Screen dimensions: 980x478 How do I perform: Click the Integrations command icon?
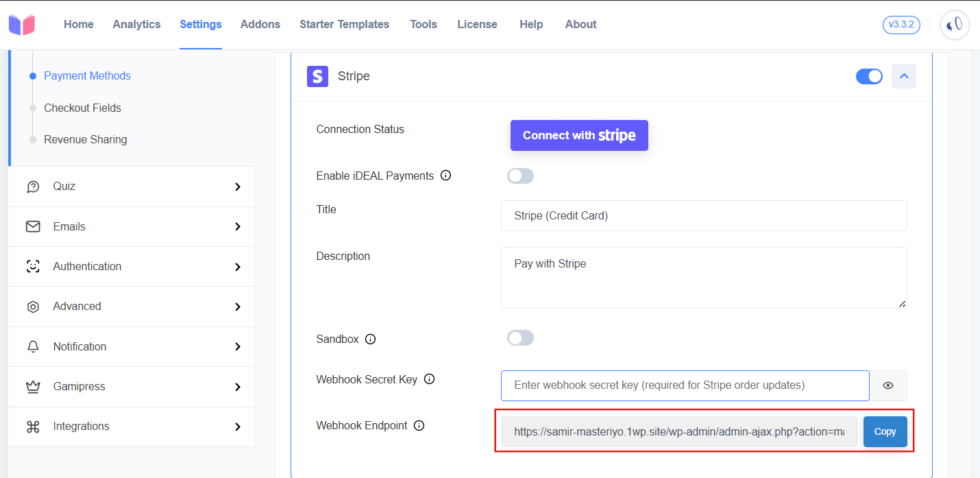[33, 427]
